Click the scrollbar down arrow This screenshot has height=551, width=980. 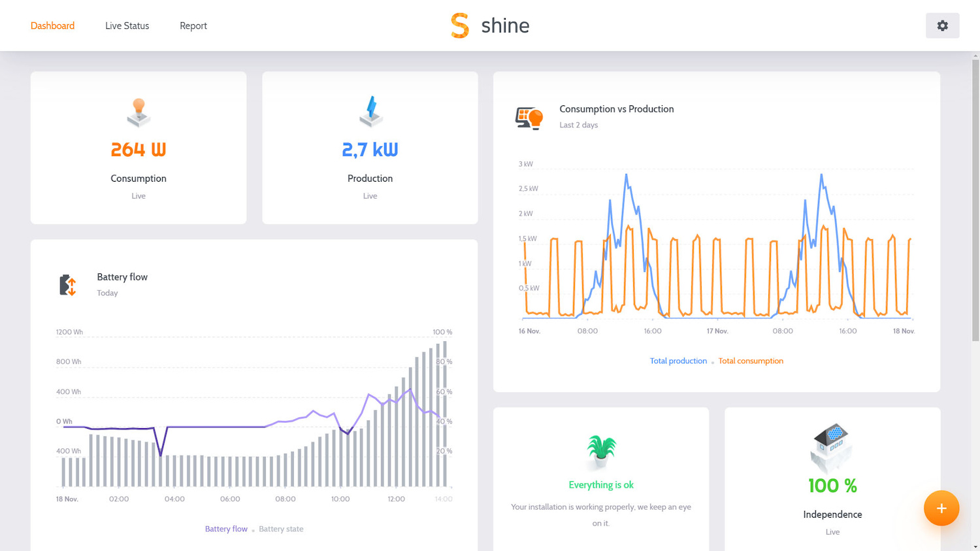(x=975, y=546)
